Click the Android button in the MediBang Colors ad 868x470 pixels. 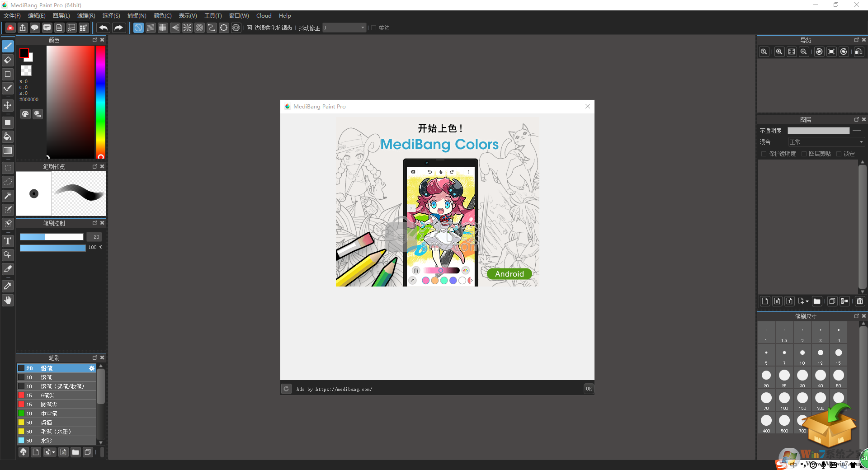[x=509, y=274]
